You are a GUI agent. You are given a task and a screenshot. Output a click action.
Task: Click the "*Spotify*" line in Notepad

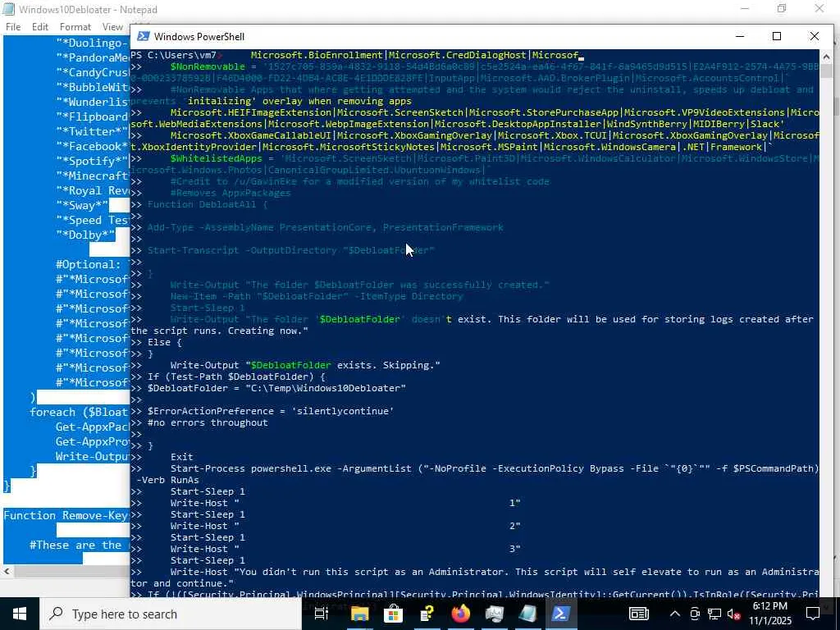coord(92,161)
